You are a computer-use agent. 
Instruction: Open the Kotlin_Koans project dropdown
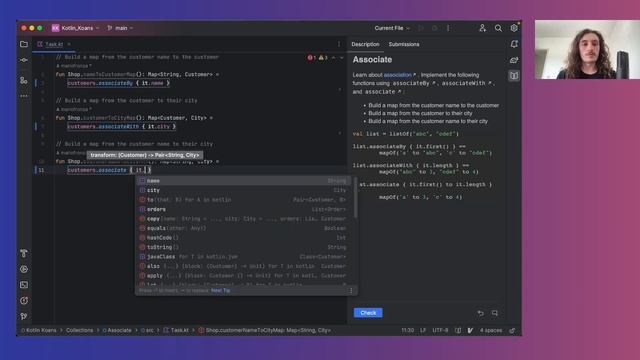click(76, 28)
